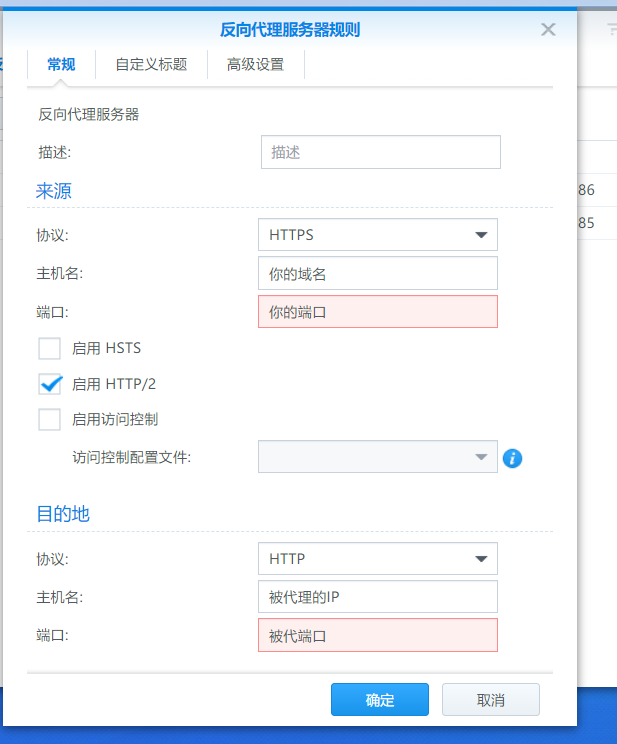617x744 pixels.
Task: Click the 来源 section heading
Action: (54, 192)
